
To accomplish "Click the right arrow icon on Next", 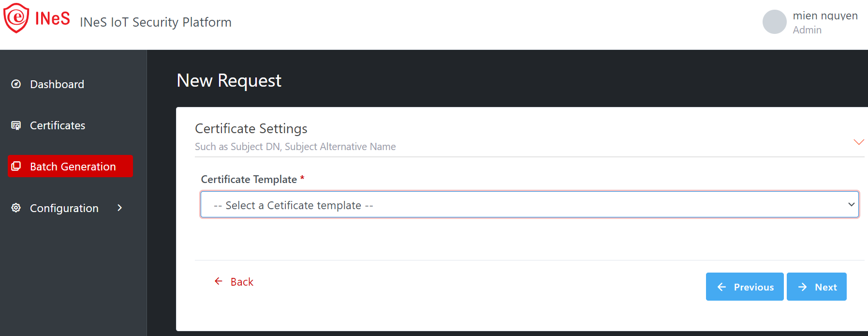I will tap(802, 287).
